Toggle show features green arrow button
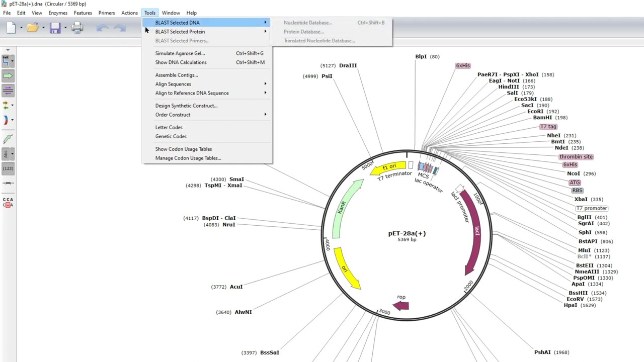This screenshot has width=644, height=362. (8, 76)
